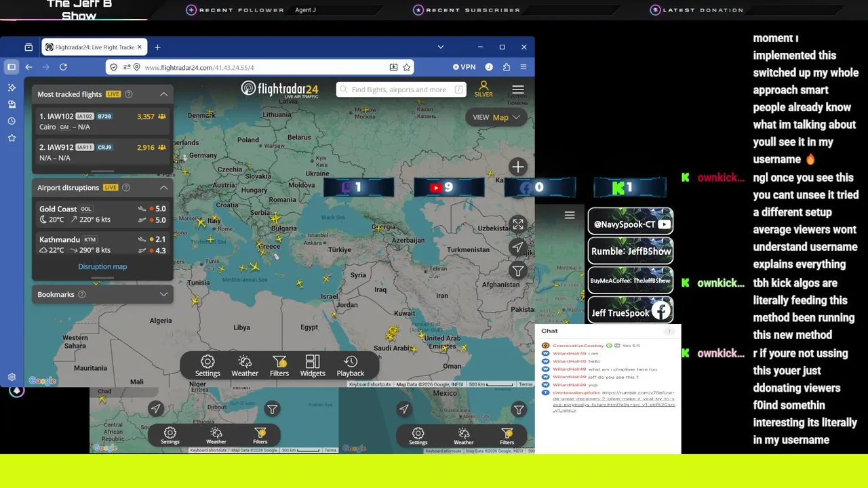Open the Kathmandu KTM disruption row
This screenshot has width=868, height=488.
coord(102,245)
